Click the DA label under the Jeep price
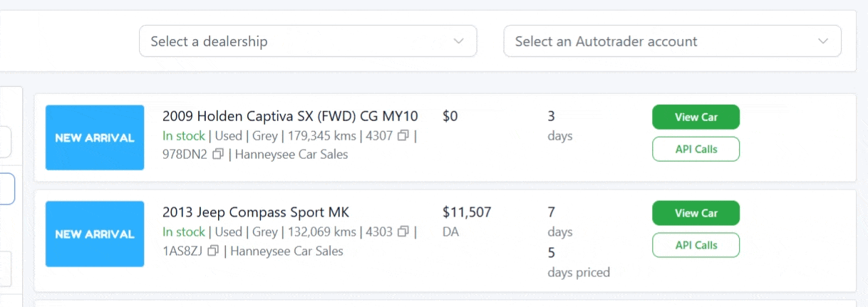868x307 pixels. click(450, 231)
